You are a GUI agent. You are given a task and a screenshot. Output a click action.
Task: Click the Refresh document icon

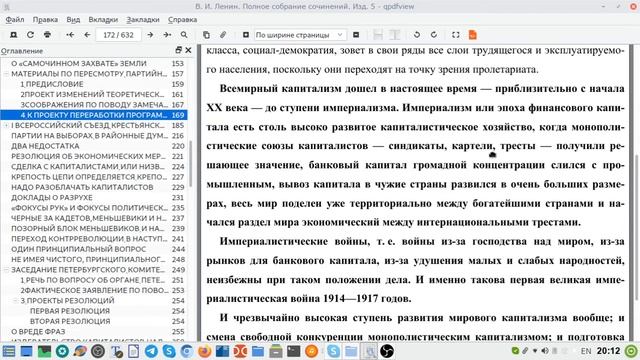point(30,35)
